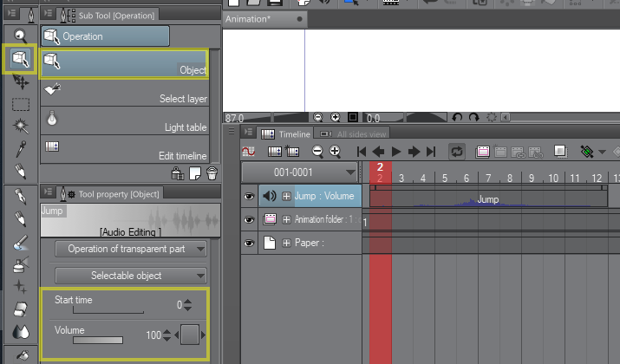Image resolution: width=620 pixels, height=364 pixels.
Task: Click the Volume value stepper arrows
Action: point(166,335)
